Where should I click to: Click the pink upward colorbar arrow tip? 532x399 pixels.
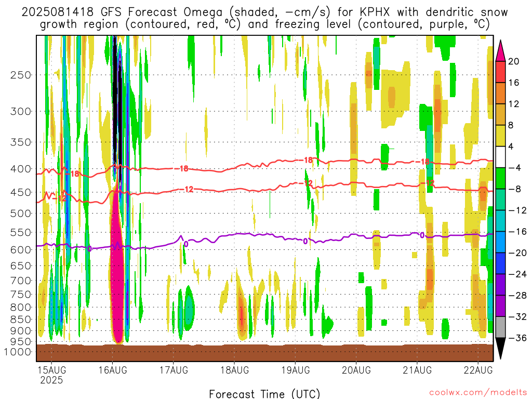500,51
